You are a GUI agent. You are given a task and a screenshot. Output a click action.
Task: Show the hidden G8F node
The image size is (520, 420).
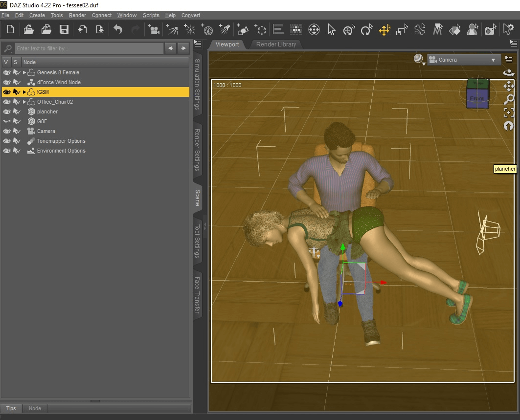tap(7, 121)
